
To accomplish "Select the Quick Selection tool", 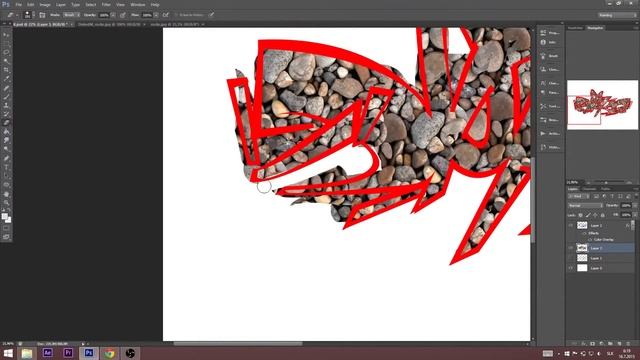I will [6, 61].
